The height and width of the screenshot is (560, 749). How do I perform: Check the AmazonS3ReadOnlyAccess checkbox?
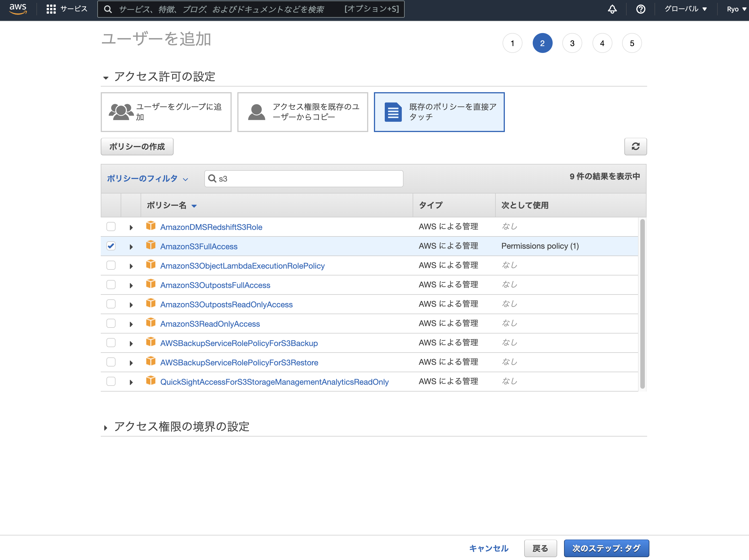tap(111, 323)
